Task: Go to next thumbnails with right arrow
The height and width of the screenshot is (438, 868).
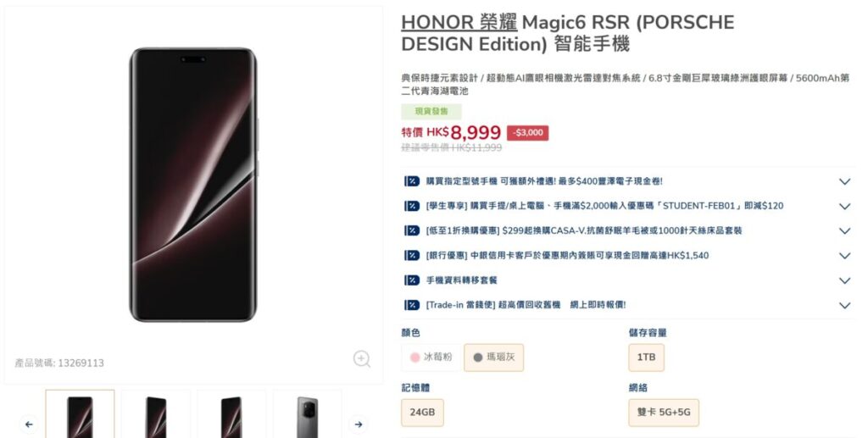Action: coord(359,424)
